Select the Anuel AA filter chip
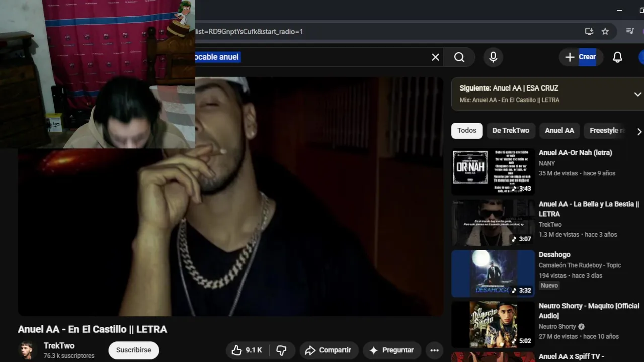Screen dimensions: 644x362 coord(559,131)
